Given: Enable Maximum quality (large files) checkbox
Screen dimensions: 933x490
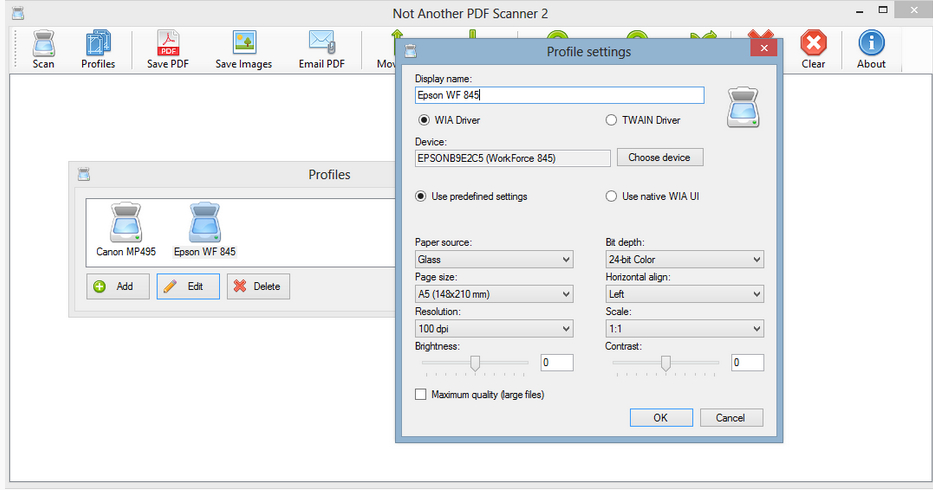Looking at the screenshot, I should (x=421, y=394).
